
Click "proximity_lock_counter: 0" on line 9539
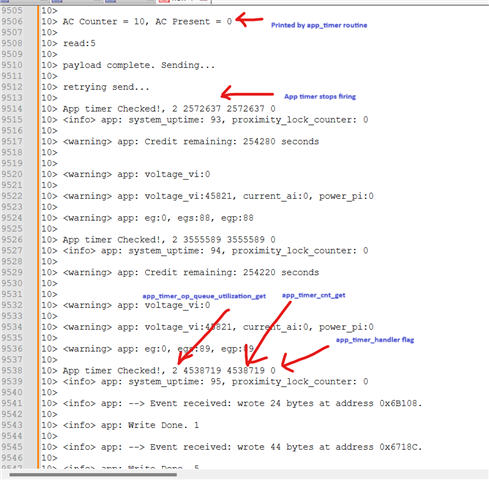click(300, 382)
